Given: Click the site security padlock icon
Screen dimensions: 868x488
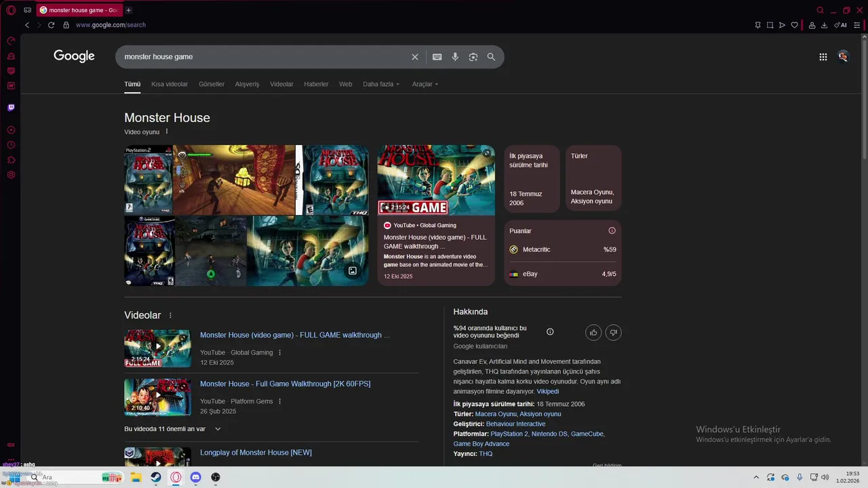Looking at the screenshot, I should click(x=66, y=25).
